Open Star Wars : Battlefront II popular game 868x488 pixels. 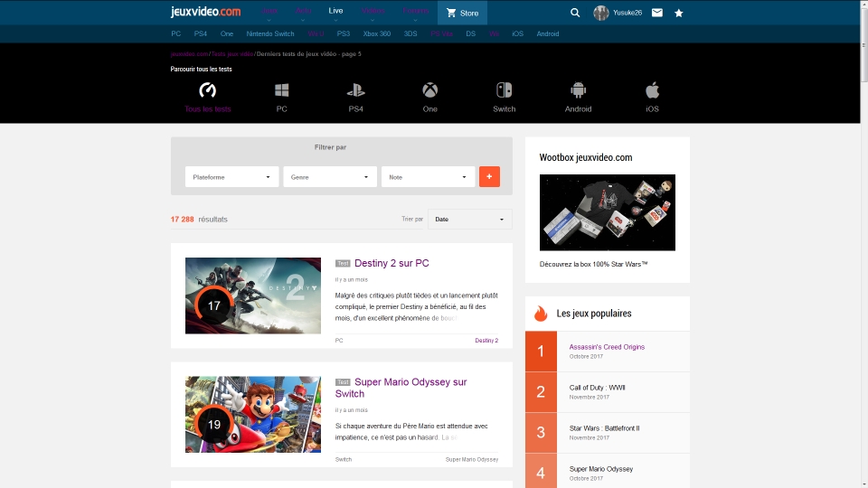(604, 428)
